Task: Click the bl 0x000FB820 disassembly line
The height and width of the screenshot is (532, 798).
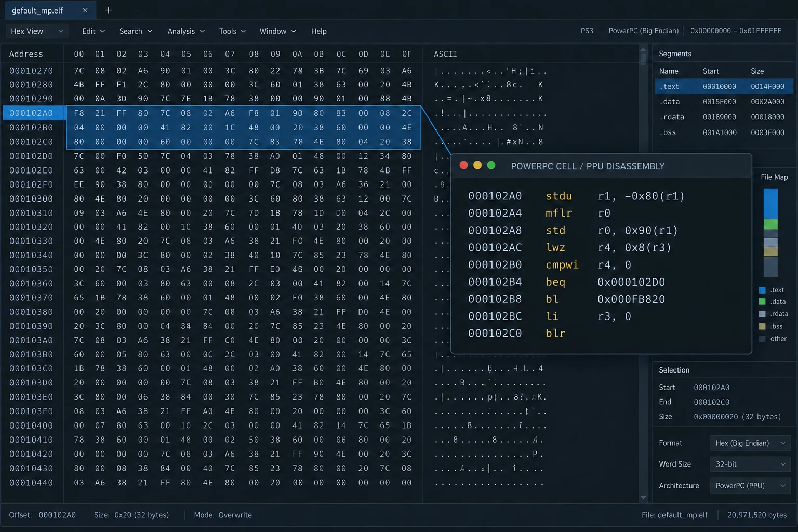Action: [x=566, y=299]
